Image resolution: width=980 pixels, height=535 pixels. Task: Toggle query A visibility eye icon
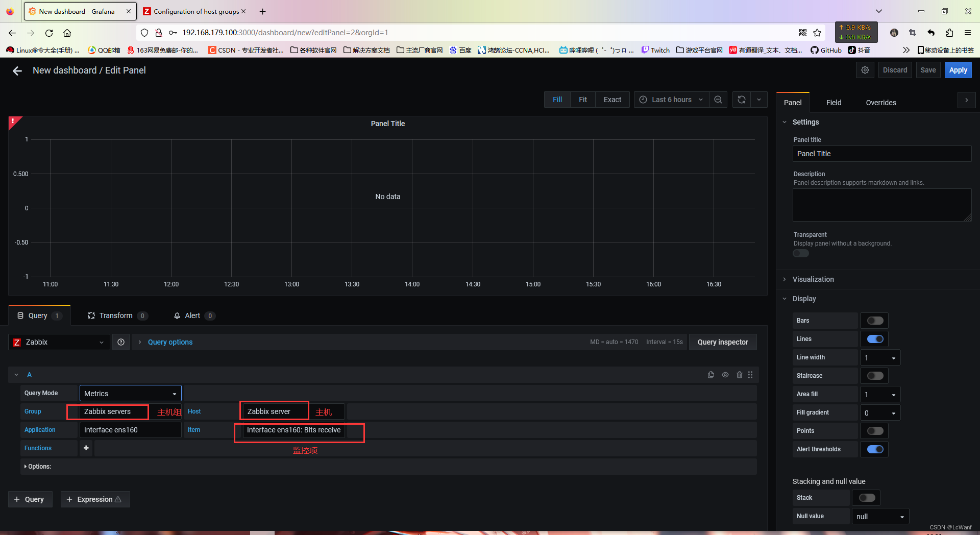tap(725, 375)
